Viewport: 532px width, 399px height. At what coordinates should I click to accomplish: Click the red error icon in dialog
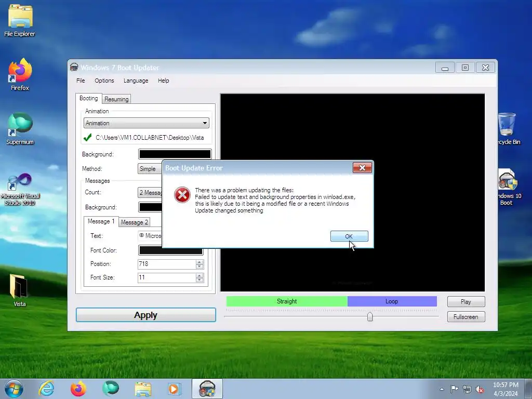point(182,195)
